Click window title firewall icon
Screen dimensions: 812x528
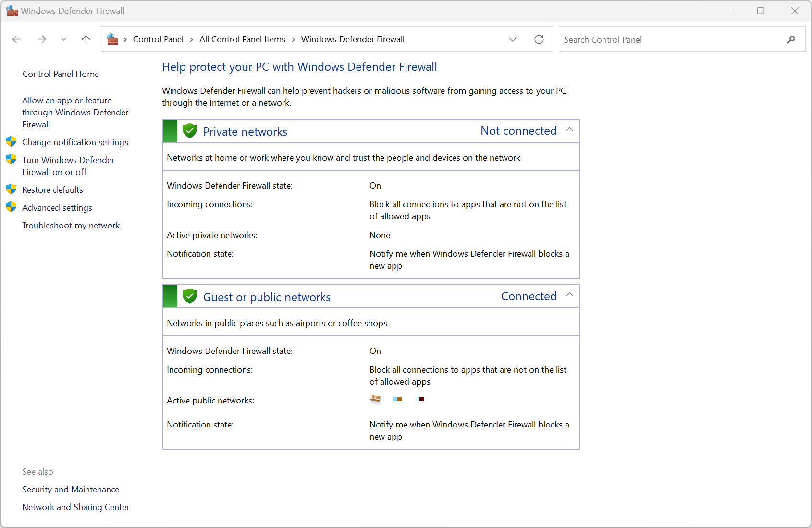tap(12, 11)
